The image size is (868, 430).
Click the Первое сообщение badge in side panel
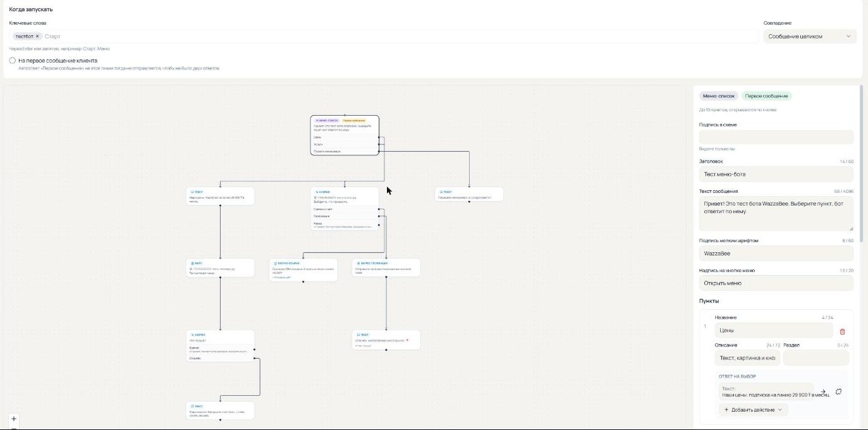766,96
